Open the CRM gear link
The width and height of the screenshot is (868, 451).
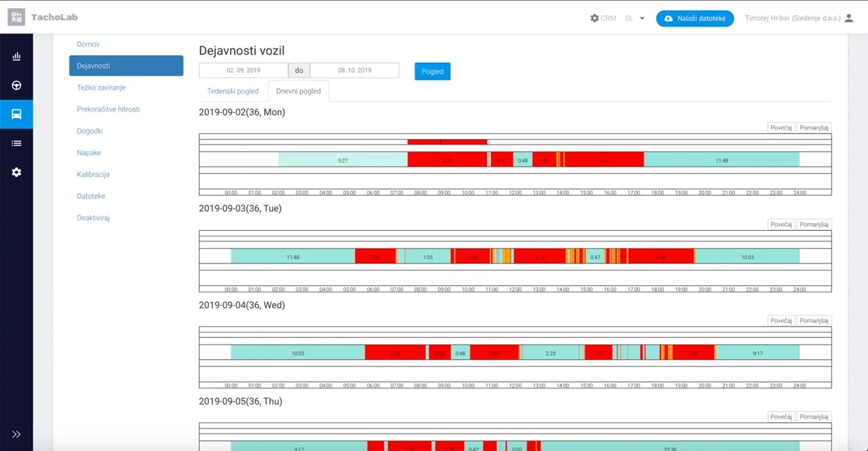pos(603,18)
